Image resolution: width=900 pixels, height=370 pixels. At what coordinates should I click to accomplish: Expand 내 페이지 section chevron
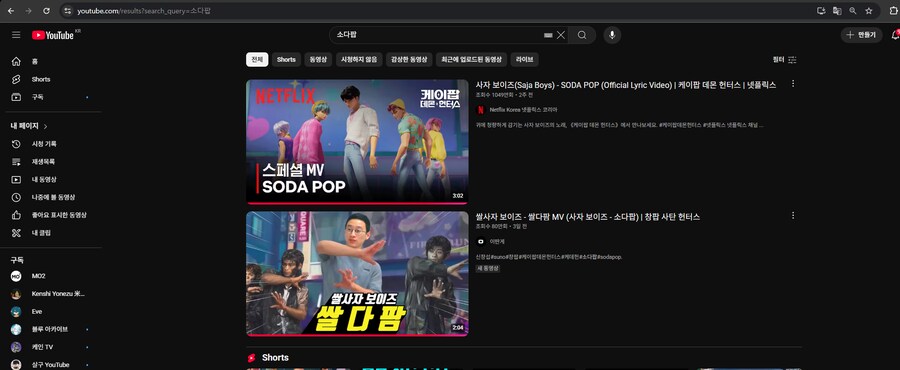[x=46, y=126]
